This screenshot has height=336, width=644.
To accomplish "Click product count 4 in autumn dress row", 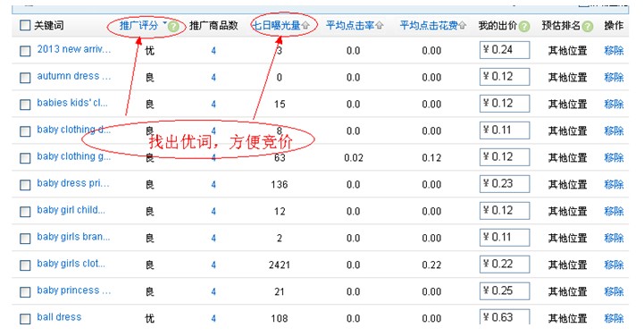I will (x=213, y=77).
